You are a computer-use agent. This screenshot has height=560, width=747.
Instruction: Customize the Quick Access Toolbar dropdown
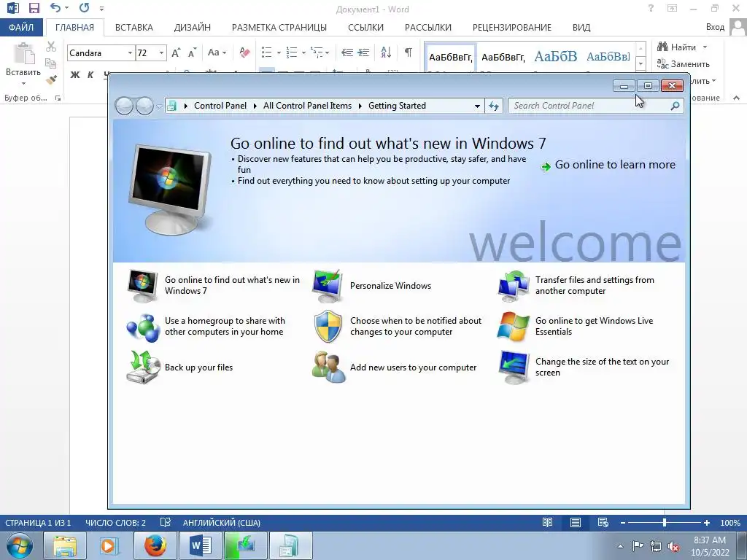pyautogui.click(x=101, y=9)
